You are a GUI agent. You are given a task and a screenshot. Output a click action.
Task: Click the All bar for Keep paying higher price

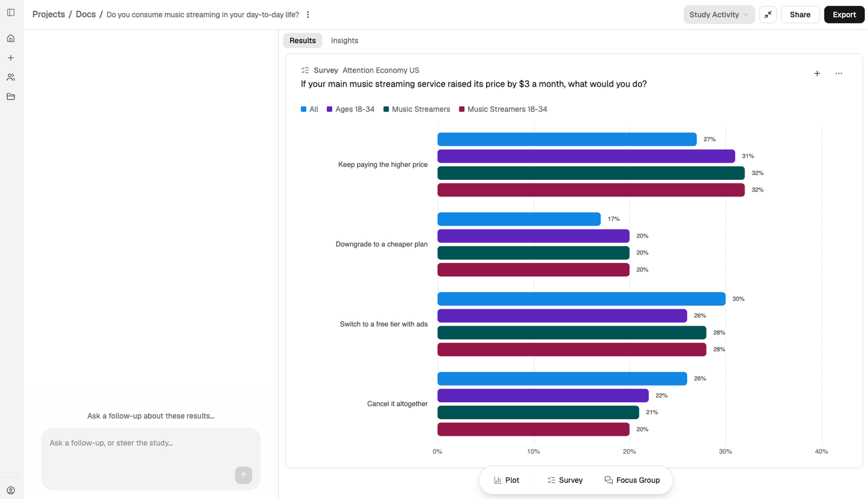click(567, 139)
